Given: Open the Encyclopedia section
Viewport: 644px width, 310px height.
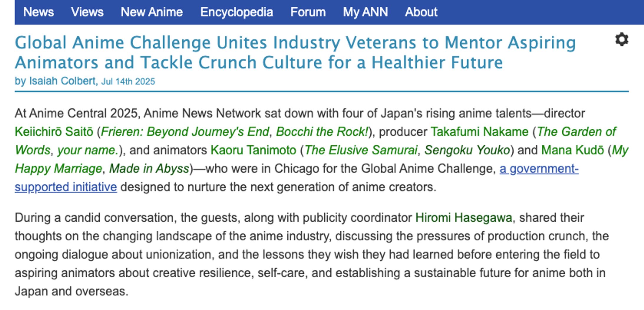Looking at the screenshot, I should click(x=236, y=12).
